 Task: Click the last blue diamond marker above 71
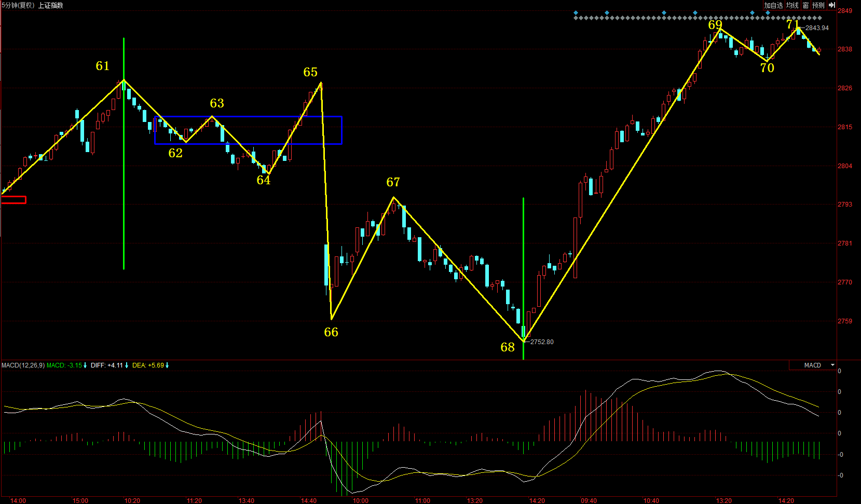coord(768,12)
